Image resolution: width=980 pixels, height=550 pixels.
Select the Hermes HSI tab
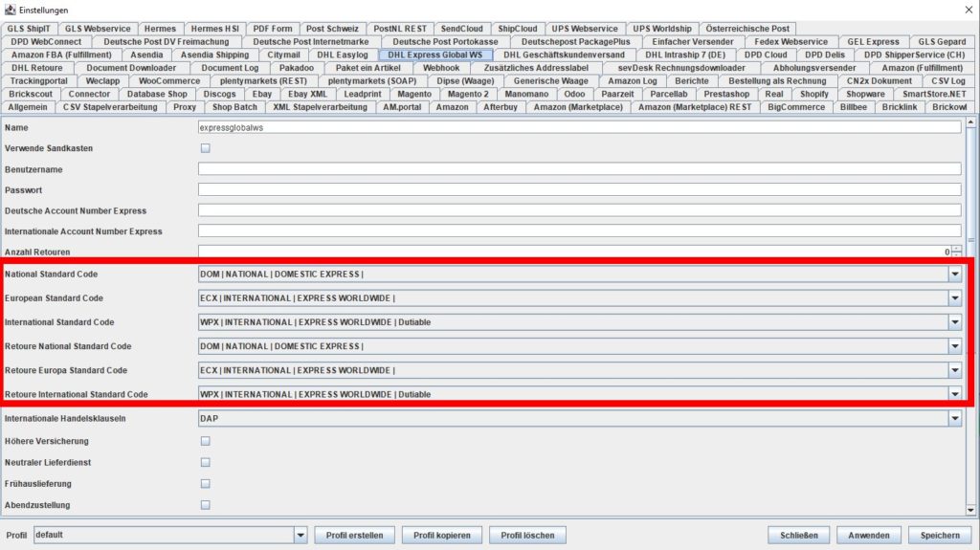(x=215, y=29)
